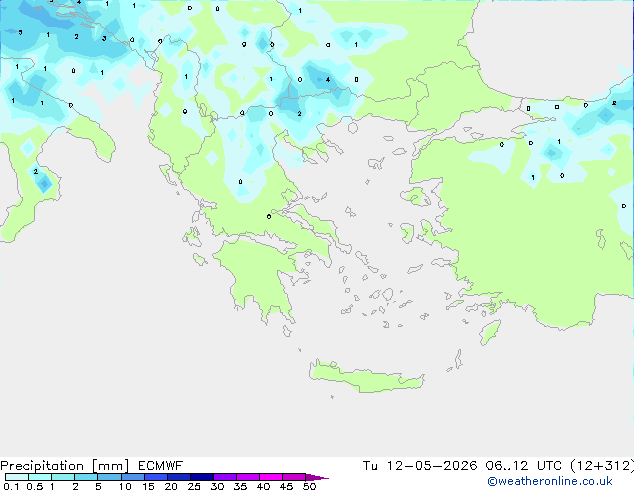
Task: Click the 'Precipitation [mm]' title text
Action: 65,466
